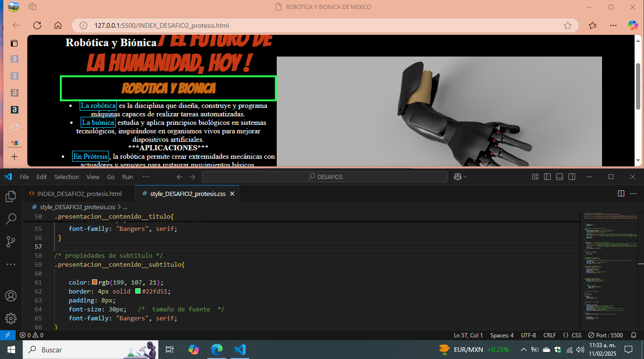Open the VS Code Explorer view
This screenshot has height=359, width=644.
pos(10,196)
